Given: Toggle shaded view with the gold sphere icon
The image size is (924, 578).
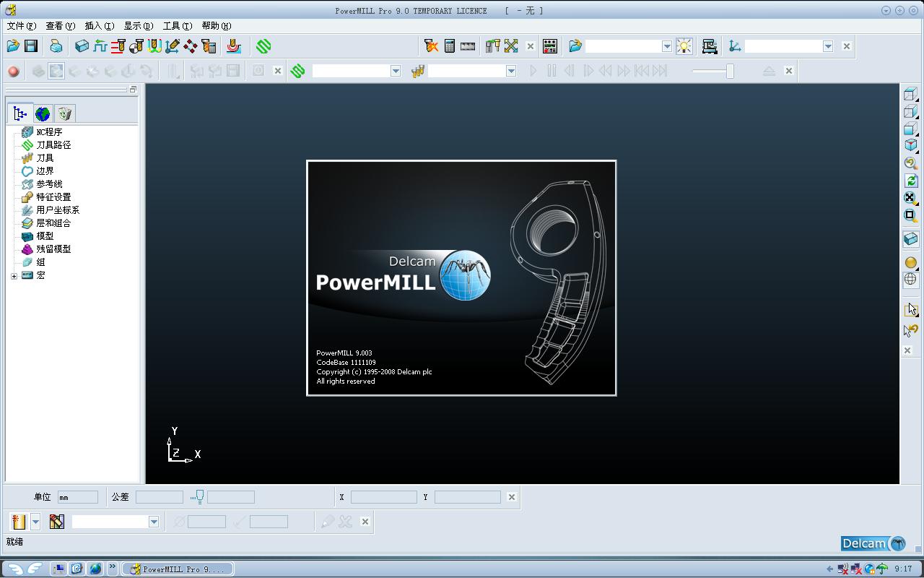Looking at the screenshot, I should click(x=910, y=262).
